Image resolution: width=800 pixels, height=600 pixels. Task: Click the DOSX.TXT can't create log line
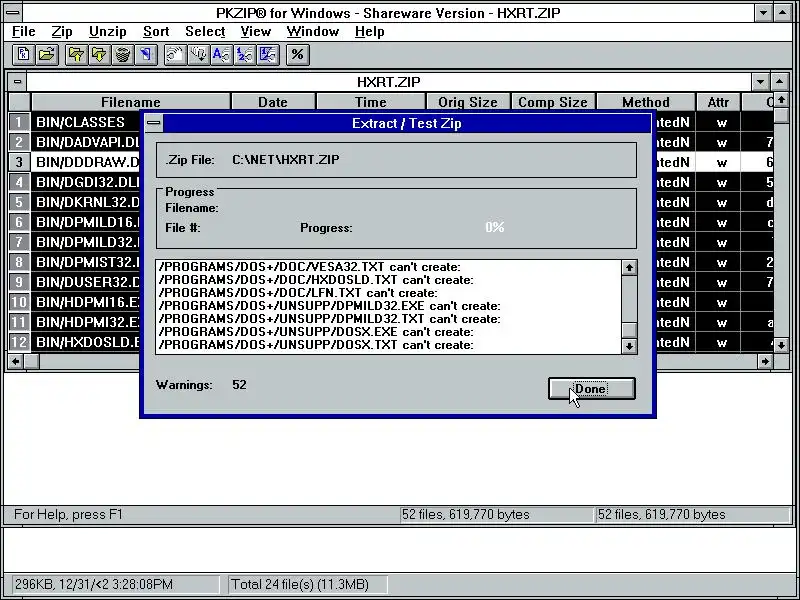pyautogui.click(x=316, y=345)
